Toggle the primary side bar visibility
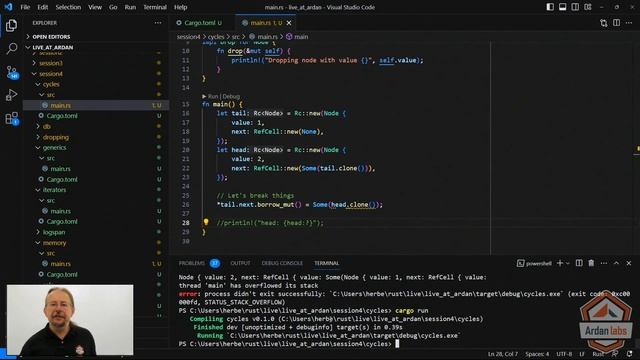 point(550,7)
